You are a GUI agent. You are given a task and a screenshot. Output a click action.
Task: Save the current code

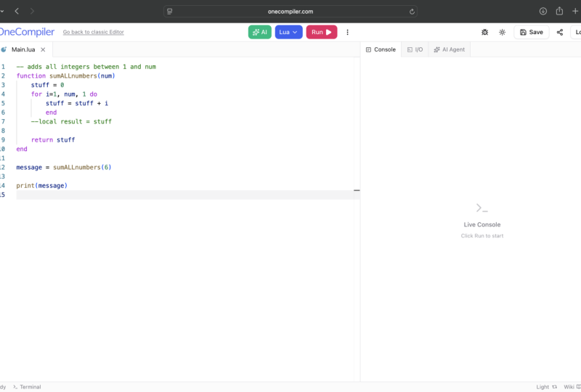pyautogui.click(x=532, y=32)
